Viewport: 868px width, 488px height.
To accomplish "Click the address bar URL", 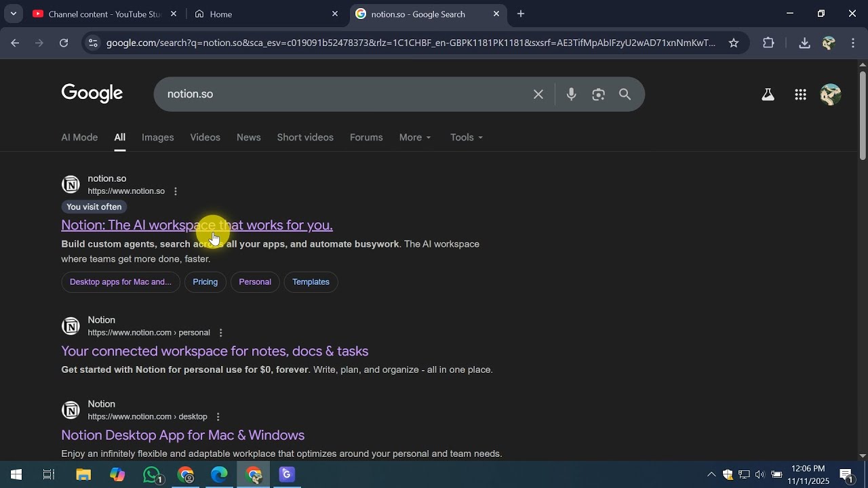I will [410, 43].
